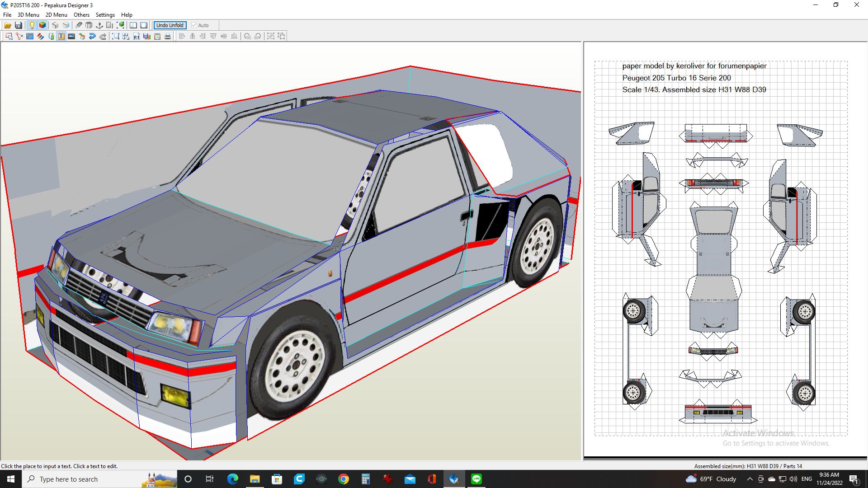
Task: Open File Explorer from the taskbar
Action: point(255,479)
